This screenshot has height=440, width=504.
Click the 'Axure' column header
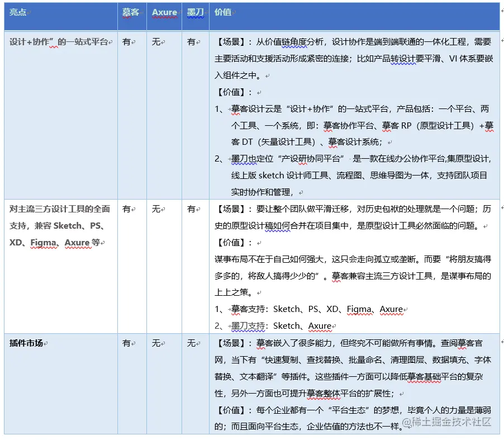(x=164, y=12)
